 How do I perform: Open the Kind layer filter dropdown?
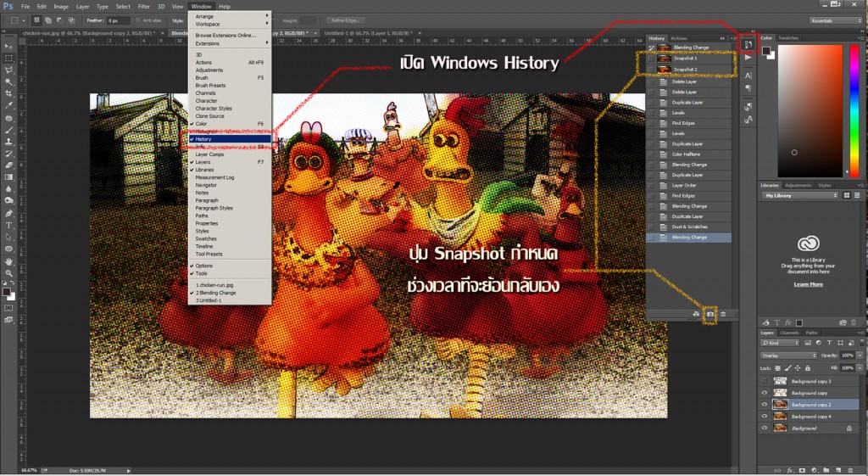[x=779, y=343]
